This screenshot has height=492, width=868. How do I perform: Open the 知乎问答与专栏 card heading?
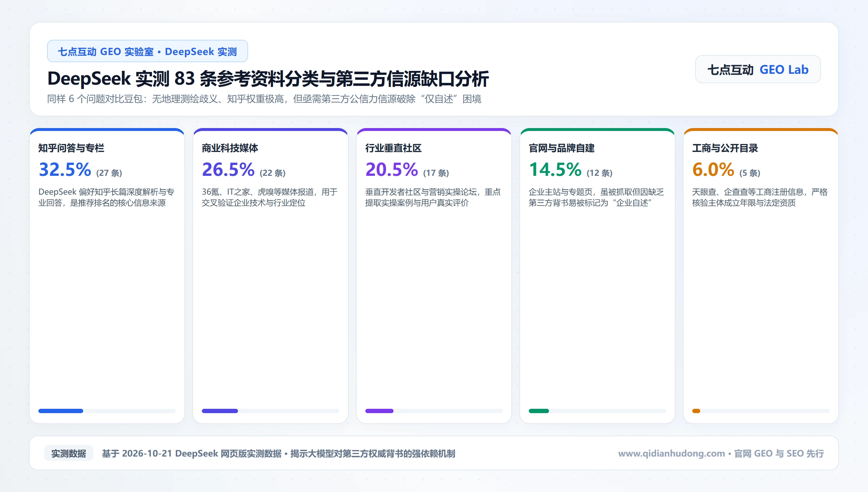71,148
